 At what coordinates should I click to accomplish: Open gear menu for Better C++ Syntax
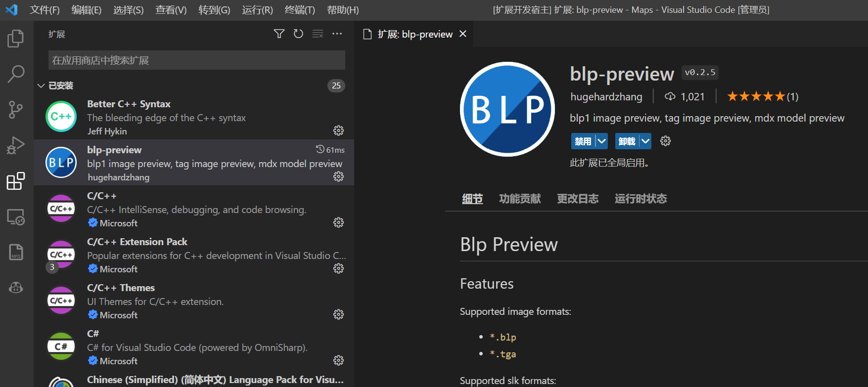pos(338,130)
